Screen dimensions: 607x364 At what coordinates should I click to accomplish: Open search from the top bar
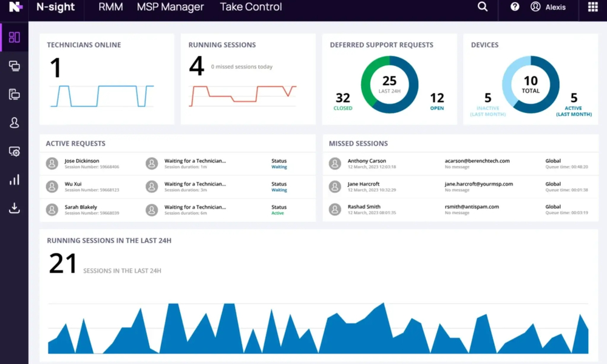click(x=483, y=7)
